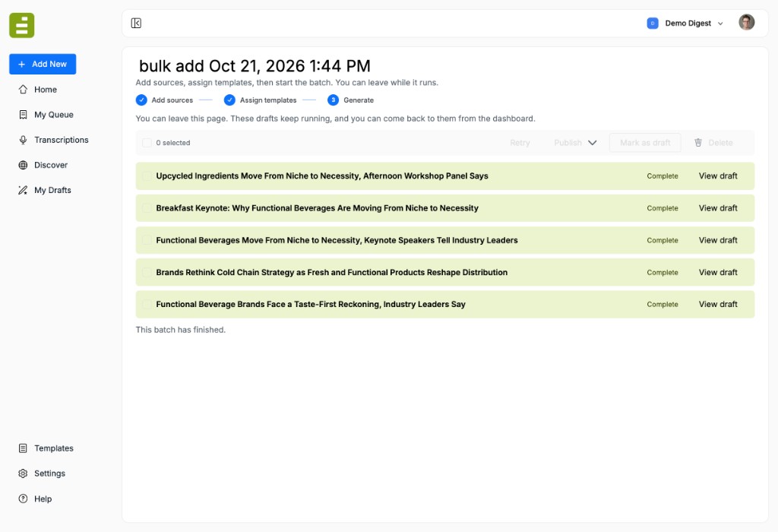
Task: Click the Demo Digest workspace name
Action: click(688, 24)
